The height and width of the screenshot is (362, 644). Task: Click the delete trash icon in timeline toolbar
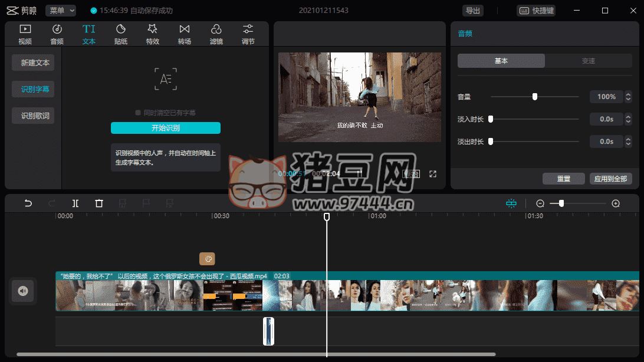coord(99,203)
